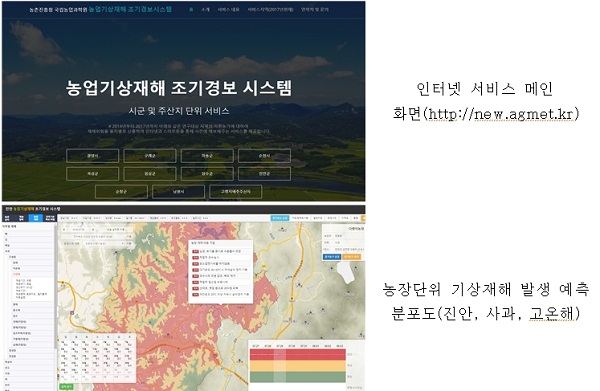The image size is (600, 391).
Task: Open the 소개 menu item
Action: (206, 10)
